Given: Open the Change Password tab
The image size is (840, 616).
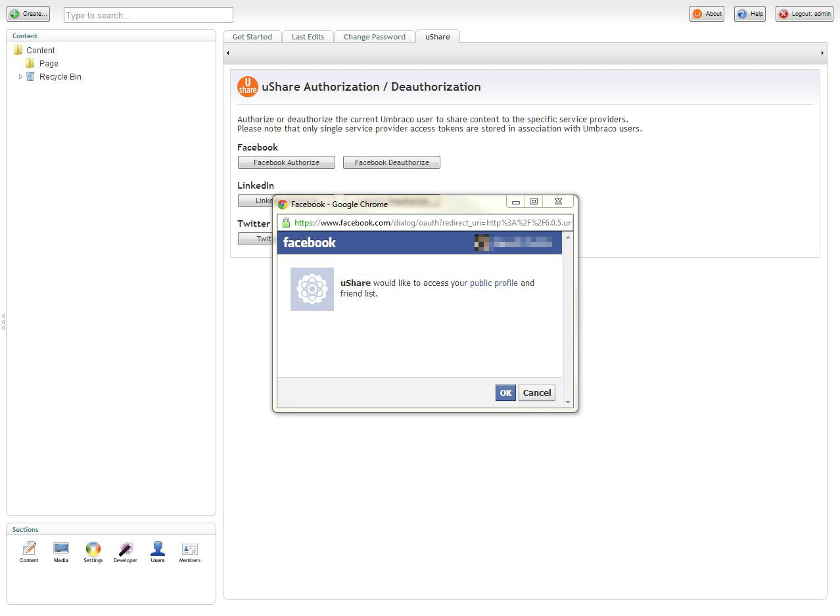Looking at the screenshot, I should tap(375, 37).
